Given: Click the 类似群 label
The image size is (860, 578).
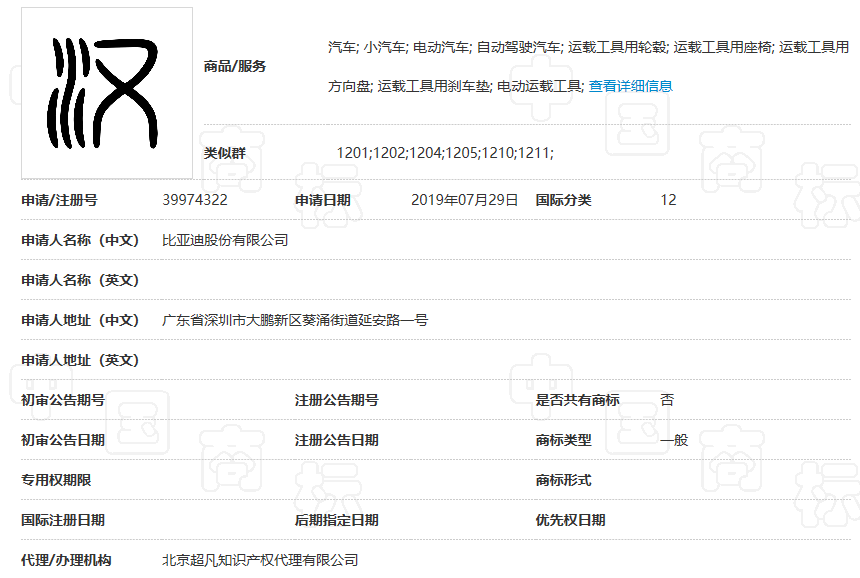Looking at the screenshot, I should pyautogui.click(x=224, y=153).
